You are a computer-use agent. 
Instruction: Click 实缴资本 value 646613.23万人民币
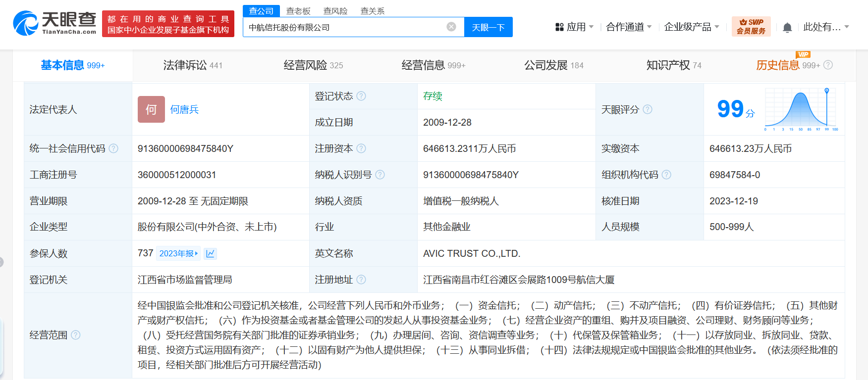pos(751,148)
